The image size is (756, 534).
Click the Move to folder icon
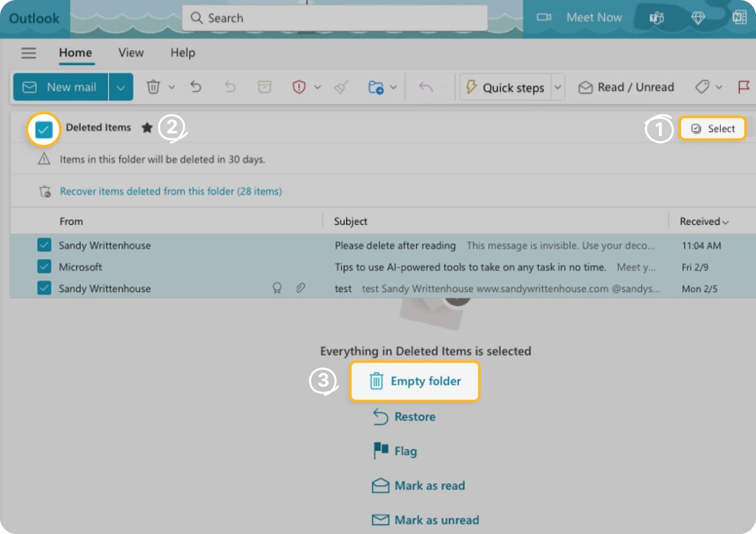coord(376,87)
